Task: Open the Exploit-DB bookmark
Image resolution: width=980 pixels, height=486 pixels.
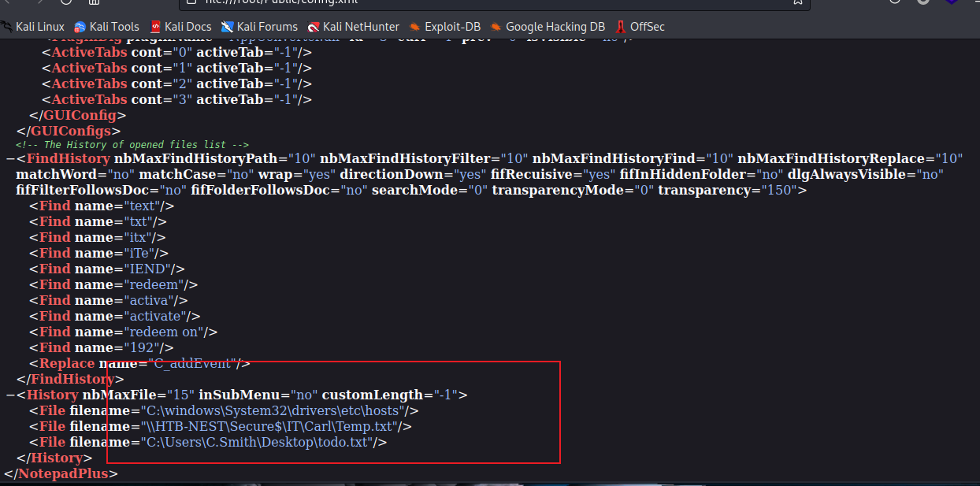Action: pyautogui.click(x=444, y=27)
